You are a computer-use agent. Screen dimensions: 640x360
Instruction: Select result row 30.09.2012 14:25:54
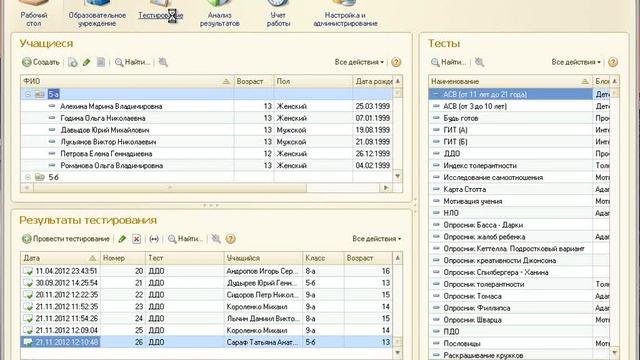tap(207, 283)
